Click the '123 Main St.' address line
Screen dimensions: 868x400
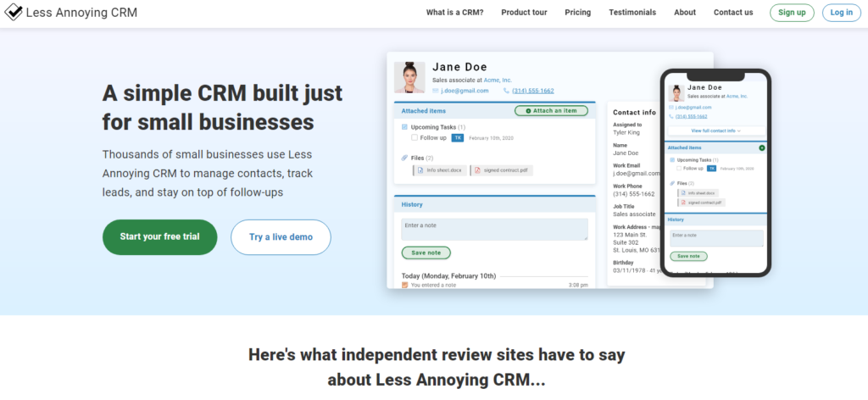pos(630,235)
